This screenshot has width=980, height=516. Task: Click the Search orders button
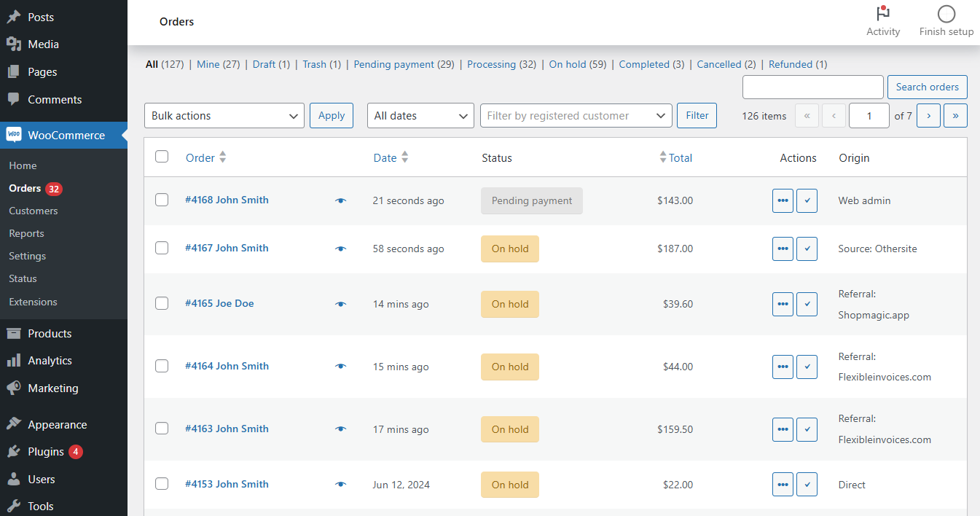tap(928, 87)
